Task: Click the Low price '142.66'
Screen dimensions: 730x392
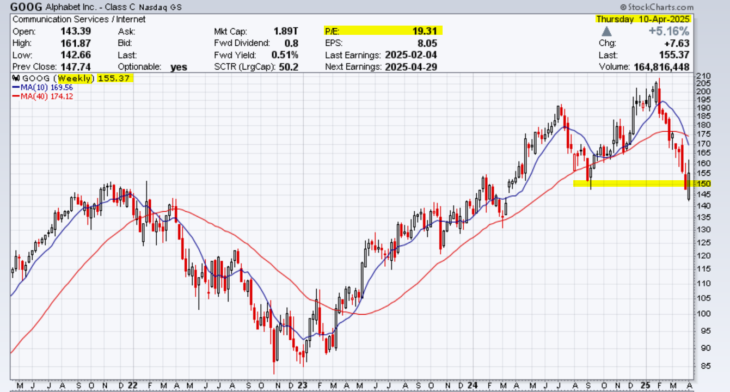Action: [x=75, y=55]
